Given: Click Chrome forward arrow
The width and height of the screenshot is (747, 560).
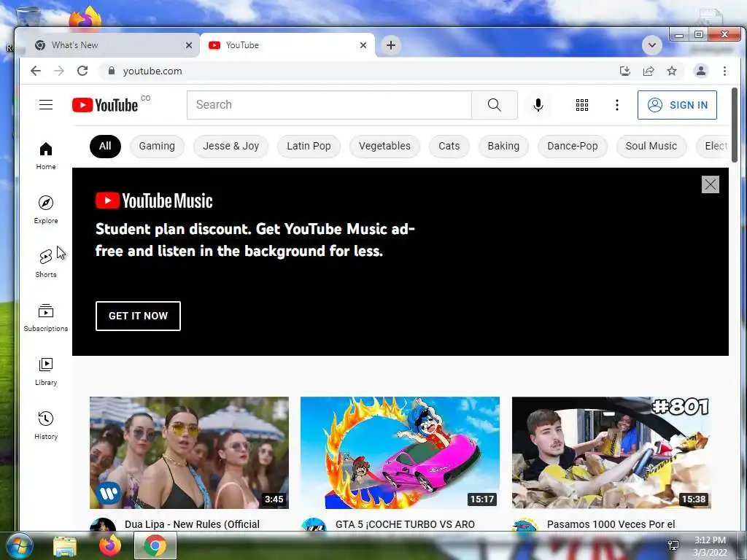Looking at the screenshot, I should click(59, 71).
